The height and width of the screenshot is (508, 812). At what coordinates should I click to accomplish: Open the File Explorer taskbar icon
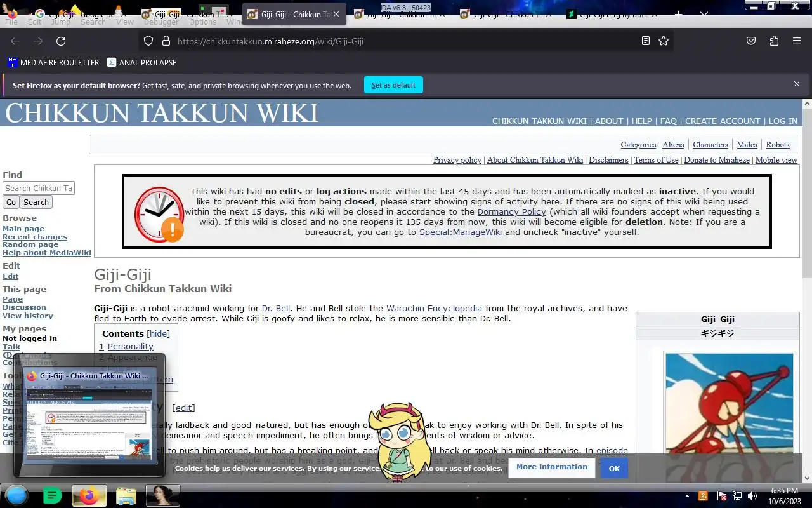[126, 495]
